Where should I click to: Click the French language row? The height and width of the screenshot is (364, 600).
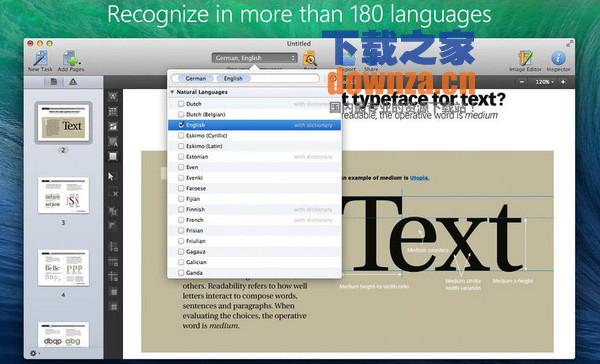click(254, 220)
